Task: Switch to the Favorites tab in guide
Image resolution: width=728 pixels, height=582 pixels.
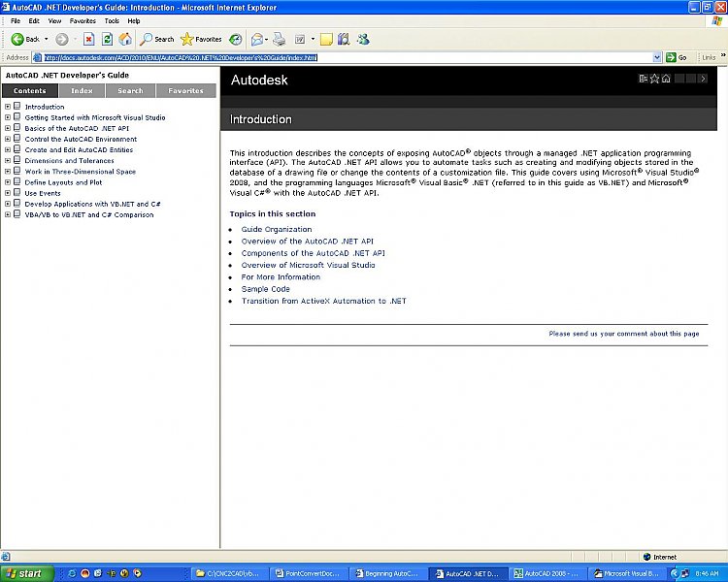Action: coord(185,90)
